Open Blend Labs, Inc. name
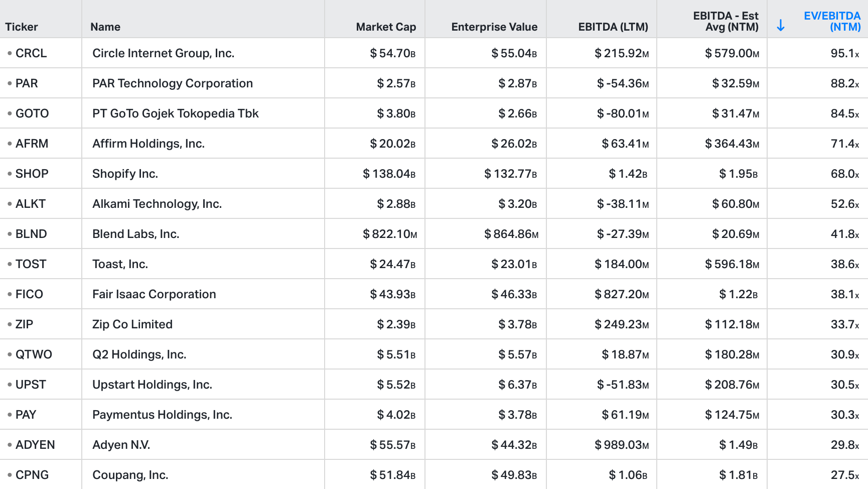Screen dimensions: 868x489 (x=135, y=234)
